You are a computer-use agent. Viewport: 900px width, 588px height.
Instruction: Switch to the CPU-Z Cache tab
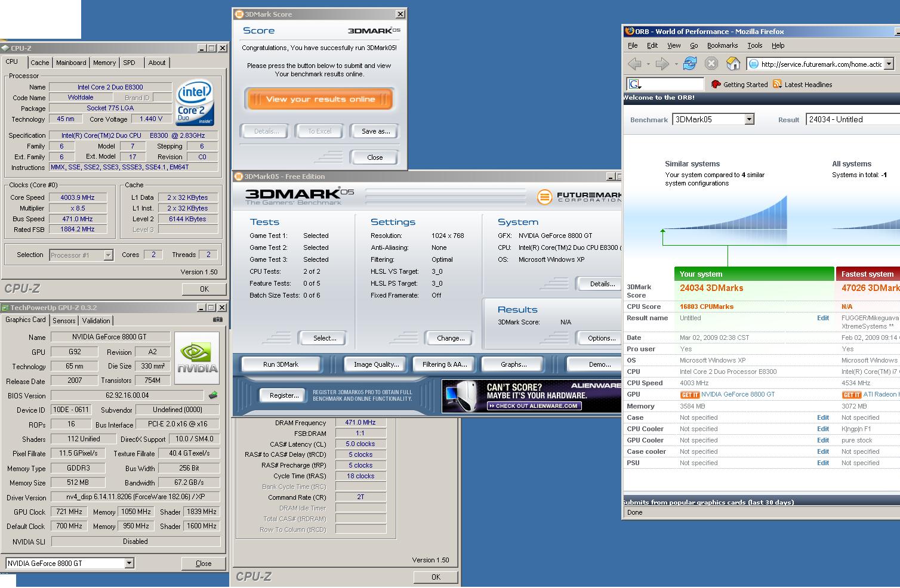pos(40,63)
